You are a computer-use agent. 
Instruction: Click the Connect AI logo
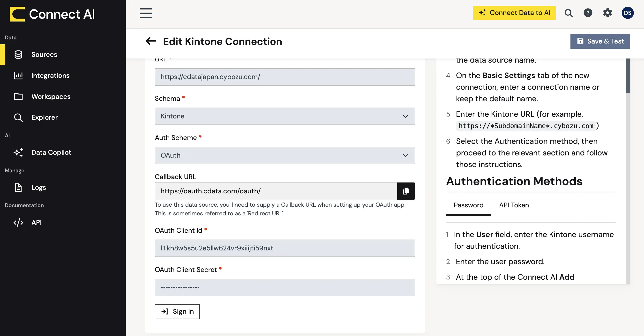pyautogui.click(x=52, y=14)
